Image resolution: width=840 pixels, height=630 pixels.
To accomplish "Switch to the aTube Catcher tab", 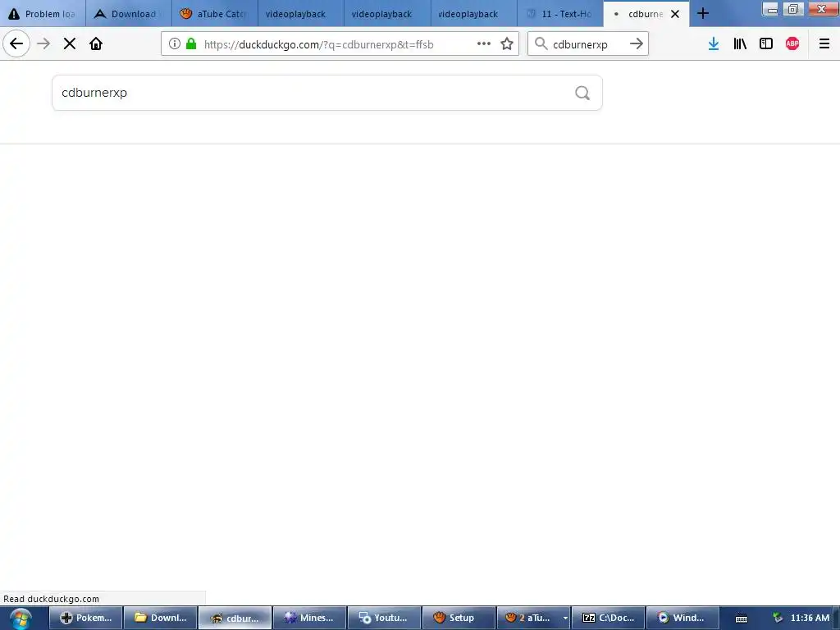I will tap(215, 14).
